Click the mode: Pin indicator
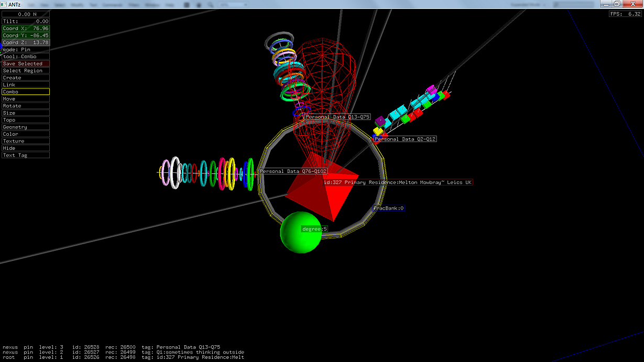Viewport: 644px width, 362px height. 26,49
